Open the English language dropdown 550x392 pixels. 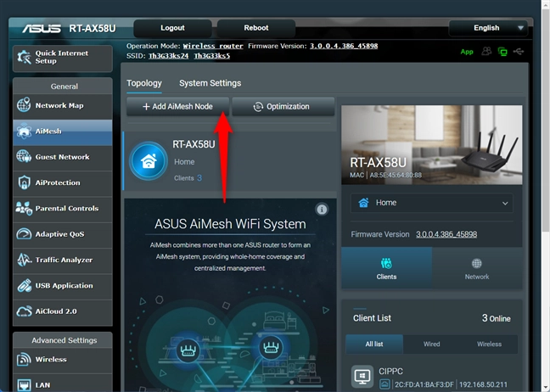pos(488,28)
